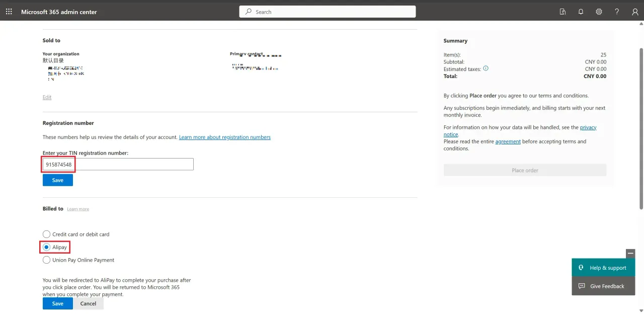Click the Microsoft 365 admin center title

pos(59,12)
